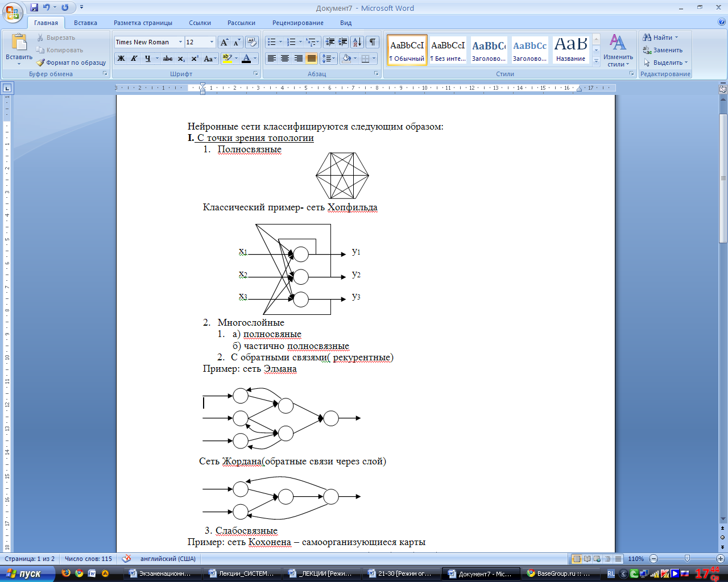Click the Office button
This screenshot has width=728, height=582.
[13, 11]
